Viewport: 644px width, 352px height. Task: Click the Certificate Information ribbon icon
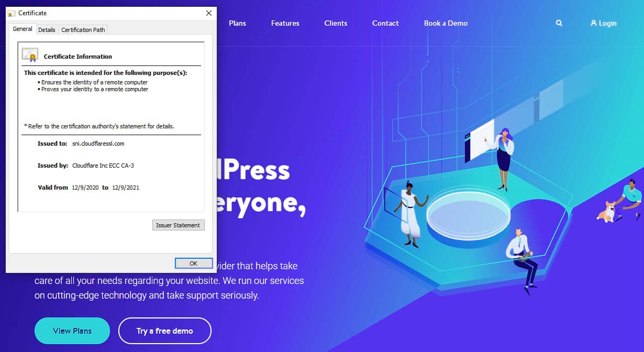click(x=29, y=54)
